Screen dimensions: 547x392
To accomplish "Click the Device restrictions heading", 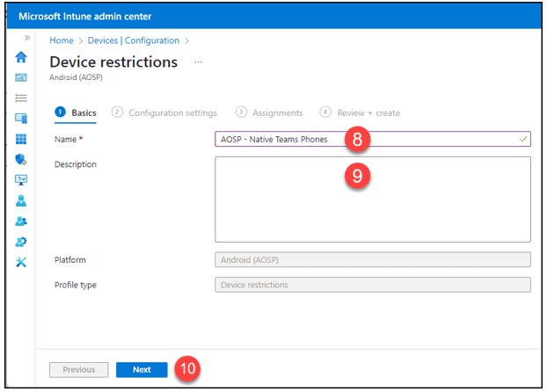I will point(113,62).
